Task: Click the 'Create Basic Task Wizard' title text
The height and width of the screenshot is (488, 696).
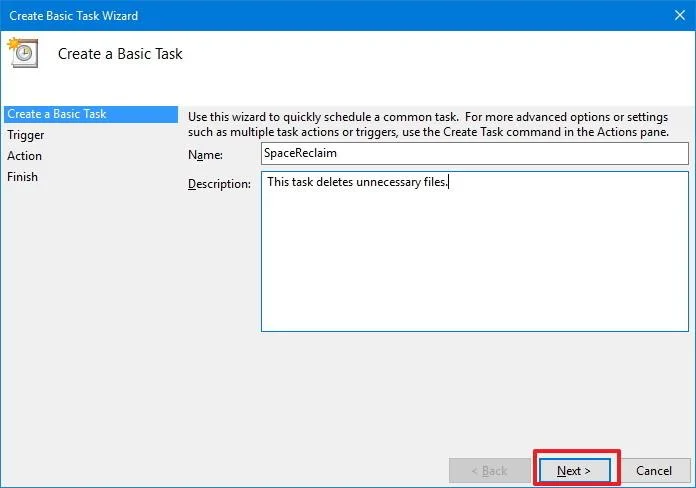Action: 74,16
